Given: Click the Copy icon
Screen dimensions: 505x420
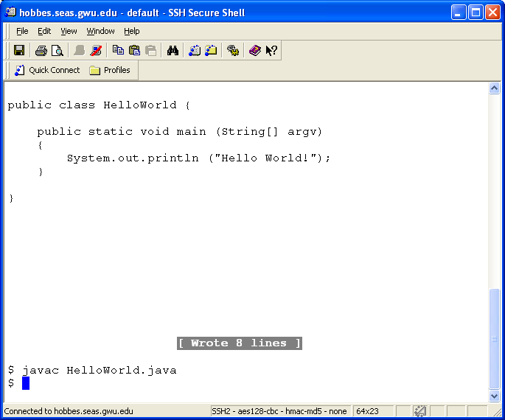Looking at the screenshot, I should coord(118,50).
